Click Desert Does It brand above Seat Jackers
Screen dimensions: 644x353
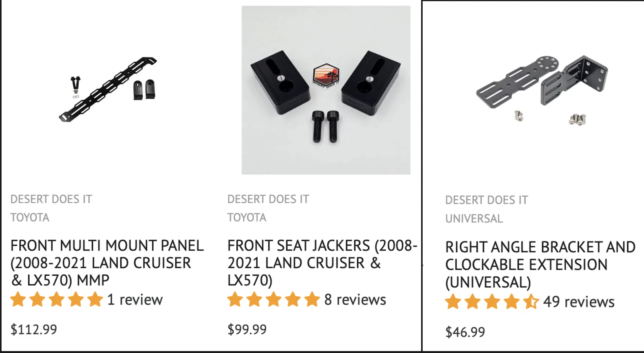268,199
